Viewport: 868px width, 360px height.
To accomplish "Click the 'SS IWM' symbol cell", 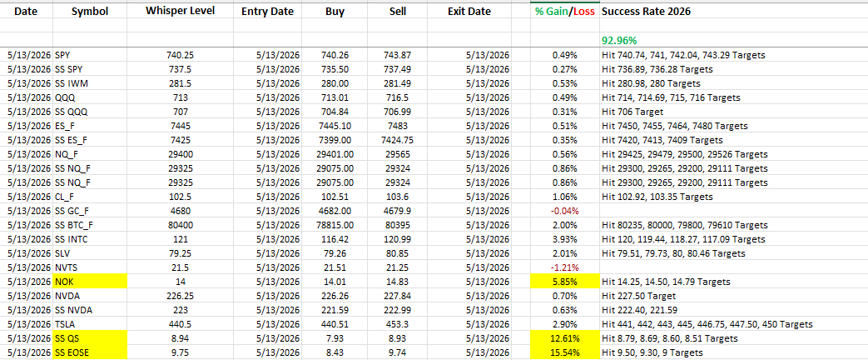I will (90, 84).
